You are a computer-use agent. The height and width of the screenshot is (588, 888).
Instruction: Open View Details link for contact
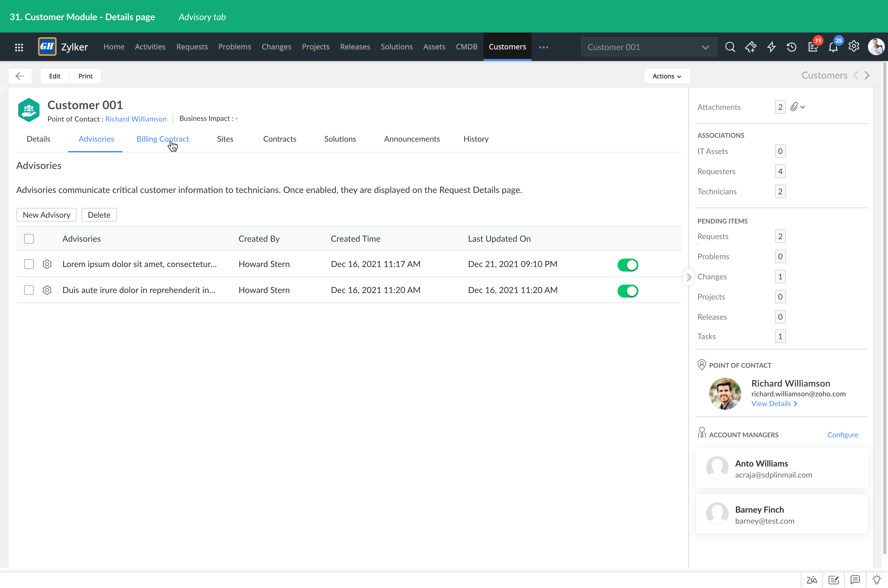774,404
